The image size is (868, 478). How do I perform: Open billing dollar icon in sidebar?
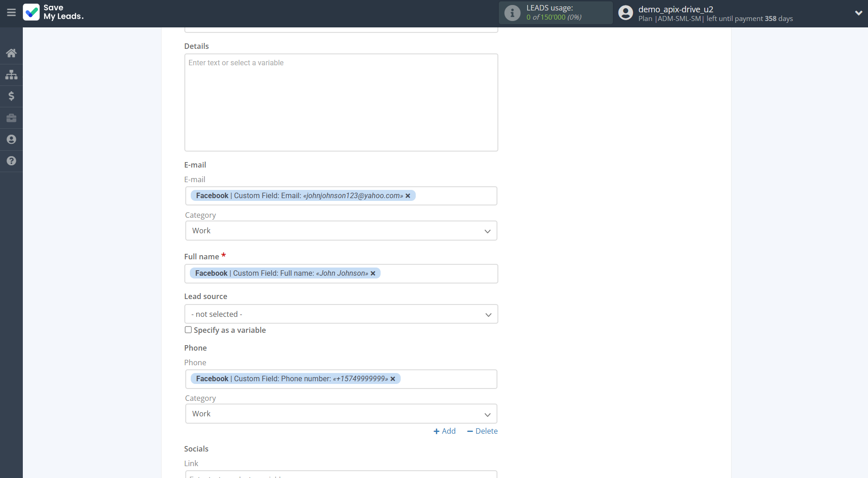click(x=11, y=96)
